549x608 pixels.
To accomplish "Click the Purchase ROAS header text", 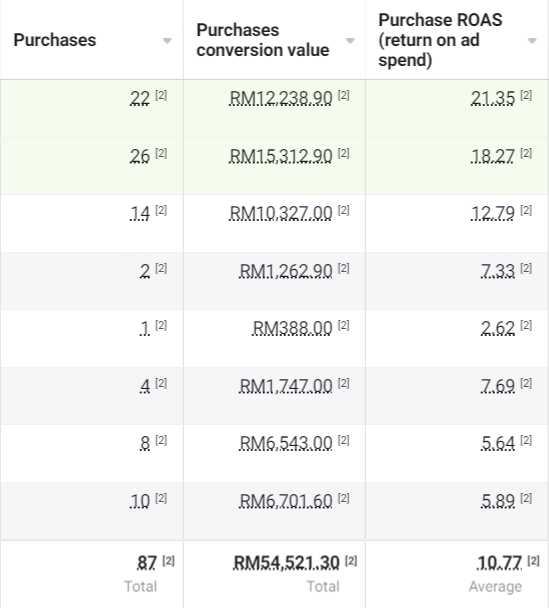I will pyautogui.click(x=440, y=40).
